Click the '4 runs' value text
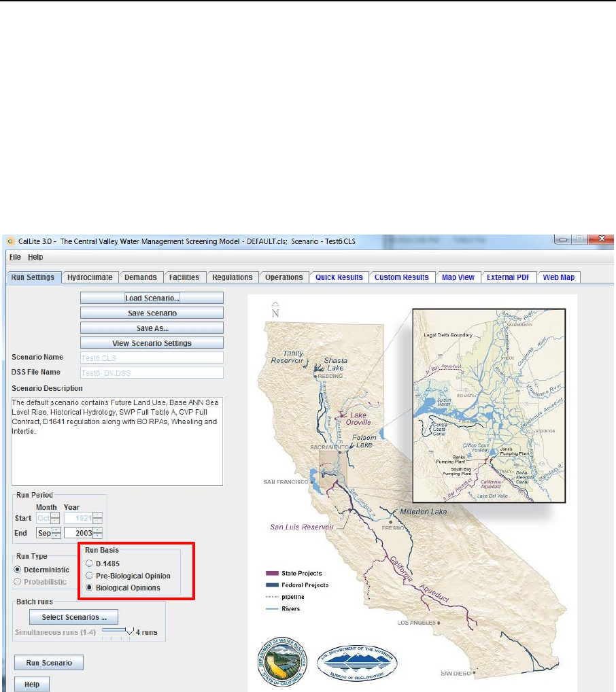Screen dimensions: 616x692 147,632
